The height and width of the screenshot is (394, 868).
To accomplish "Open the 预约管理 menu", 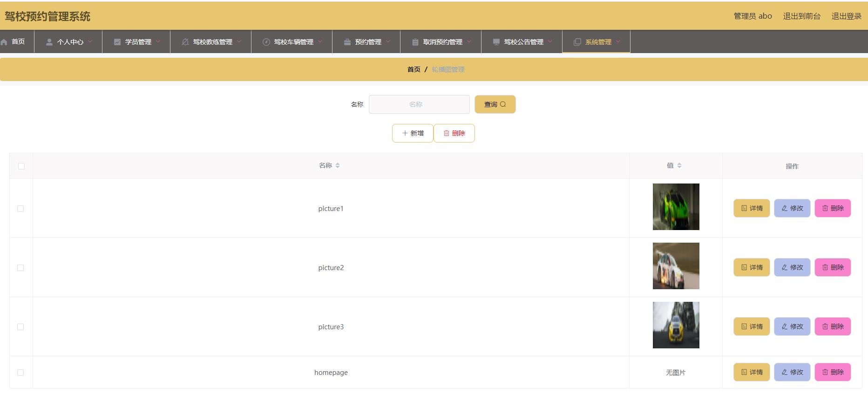I will 366,42.
